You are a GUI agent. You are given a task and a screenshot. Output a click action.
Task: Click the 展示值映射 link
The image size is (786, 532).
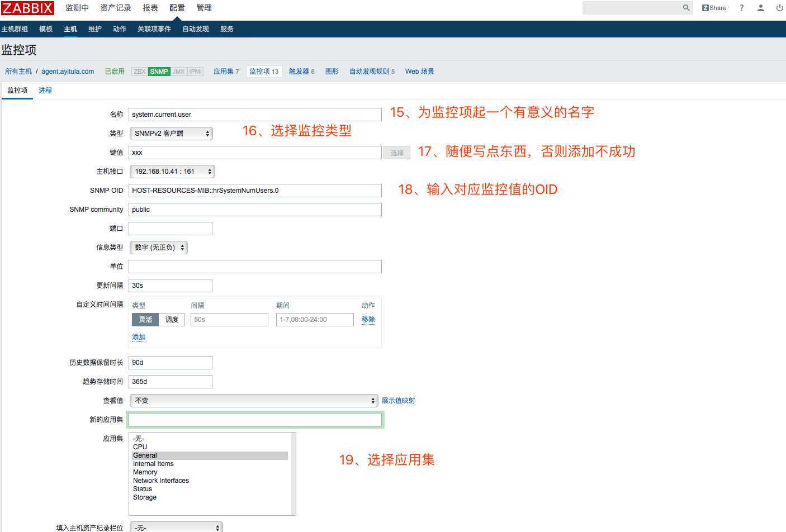click(398, 401)
